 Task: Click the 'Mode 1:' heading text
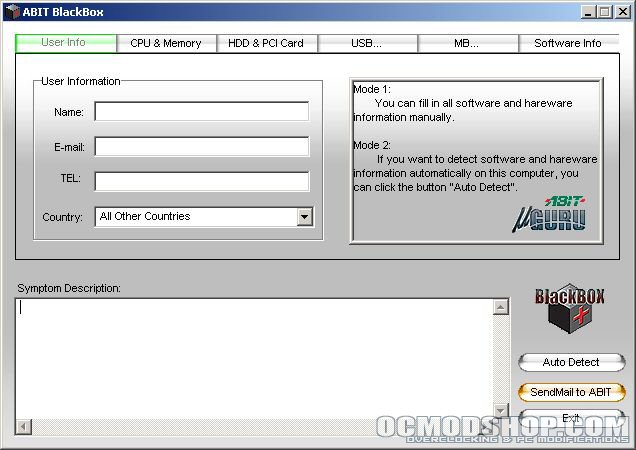click(372, 89)
